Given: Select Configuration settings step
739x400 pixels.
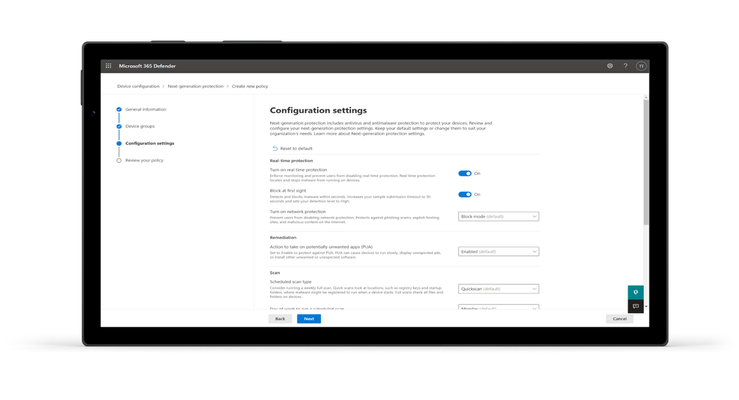Looking at the screenshot, I should click(150, 143).
